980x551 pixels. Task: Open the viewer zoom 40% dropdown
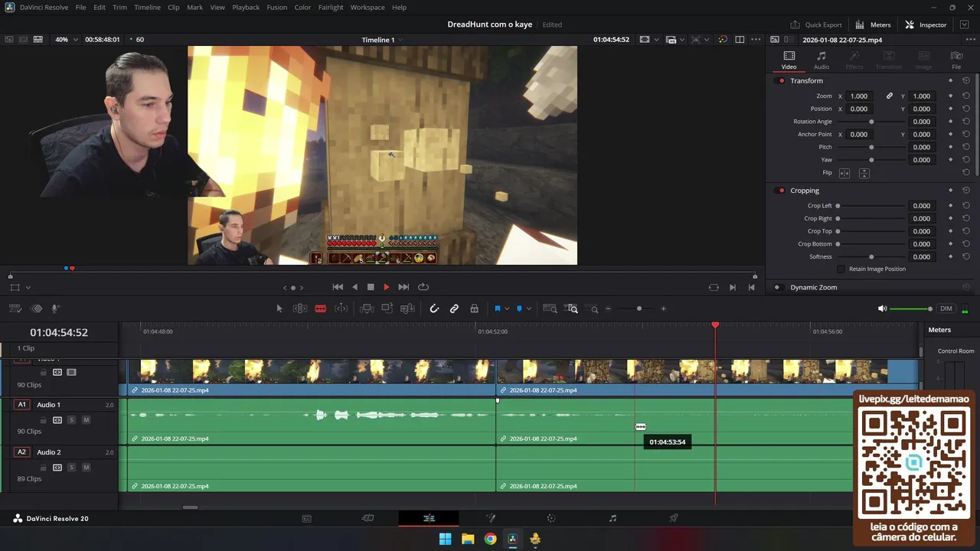point(67,40)
